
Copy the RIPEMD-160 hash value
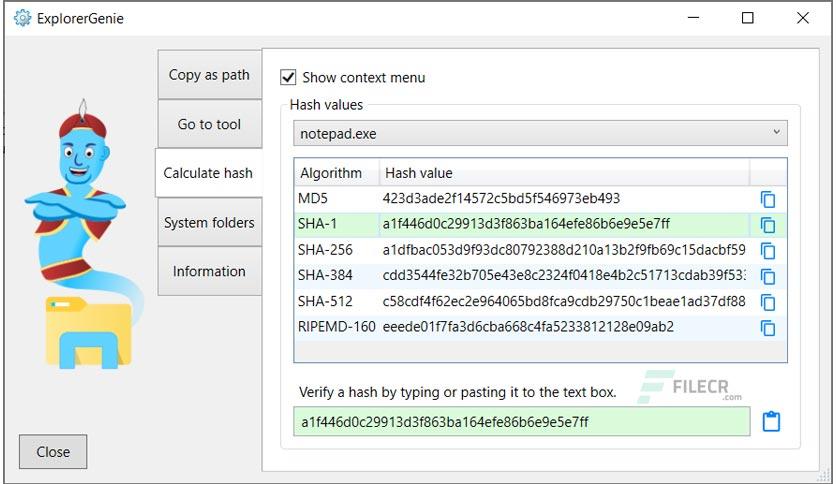click(x=768, y=328)
